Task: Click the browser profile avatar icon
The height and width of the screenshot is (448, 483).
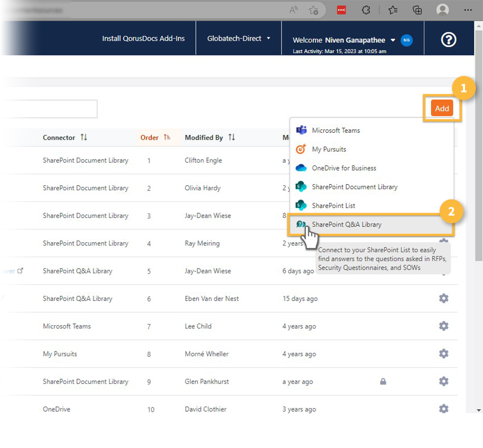Action: pyautogui.click(x=442, y=10)
